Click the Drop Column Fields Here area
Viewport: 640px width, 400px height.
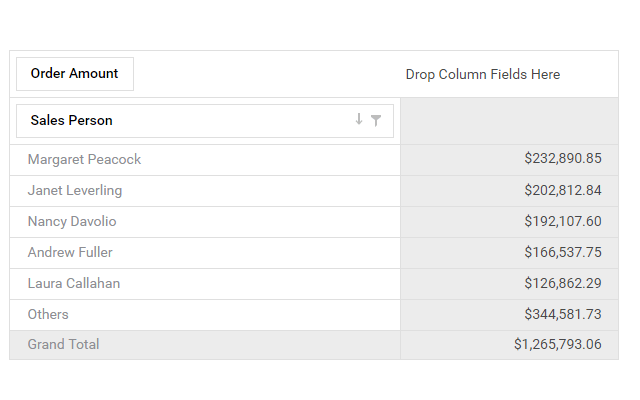coord(482,75)
